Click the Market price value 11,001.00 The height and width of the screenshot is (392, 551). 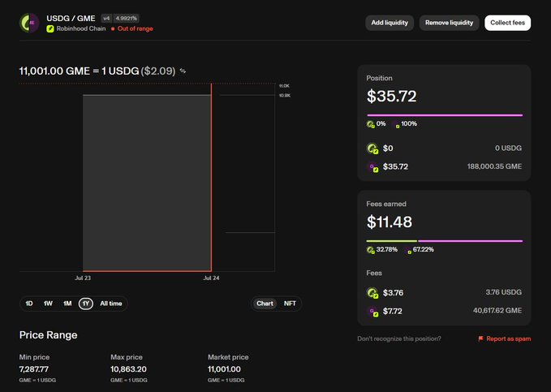click(224, 369)
